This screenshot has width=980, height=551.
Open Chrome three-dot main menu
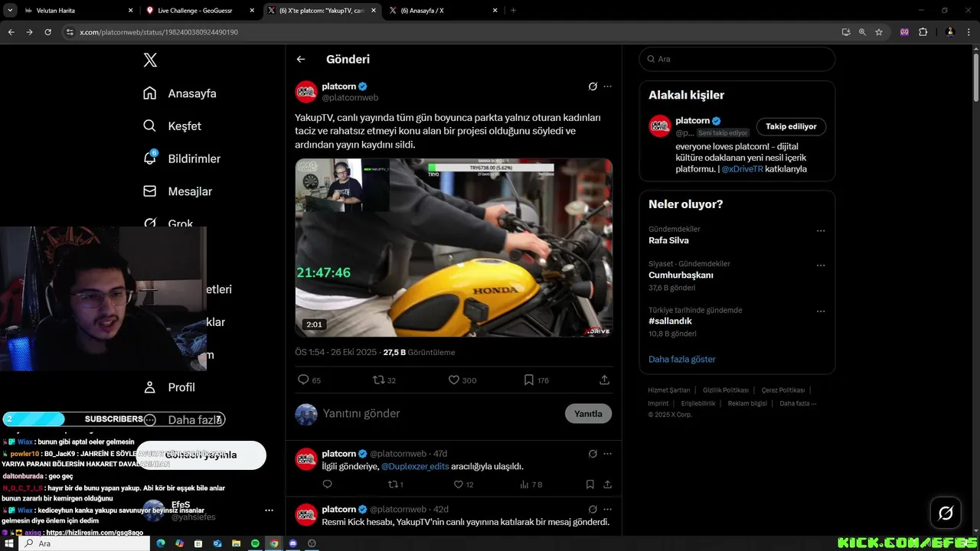968,32
